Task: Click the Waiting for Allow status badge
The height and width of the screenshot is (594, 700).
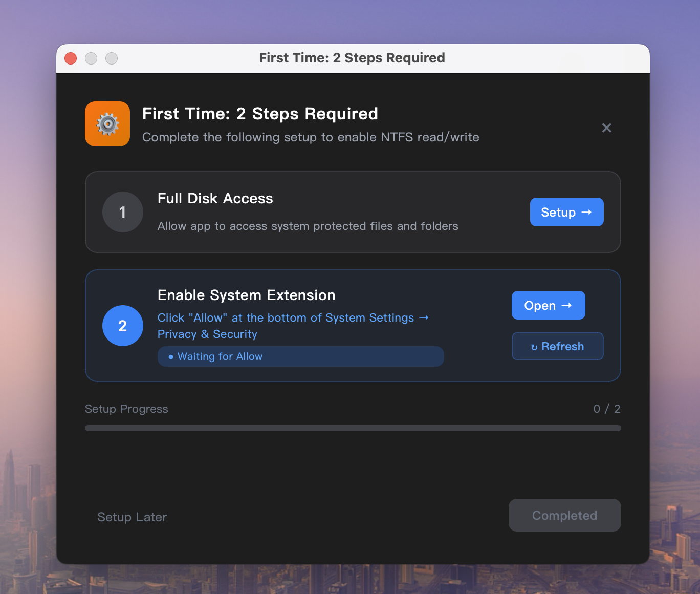Action: [x=300, y=356]
